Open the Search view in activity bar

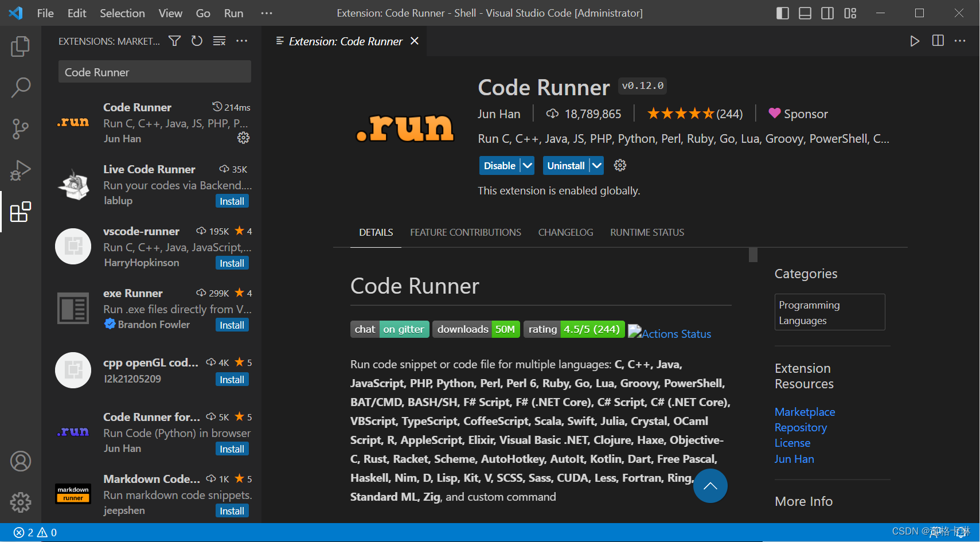[21, 88]
